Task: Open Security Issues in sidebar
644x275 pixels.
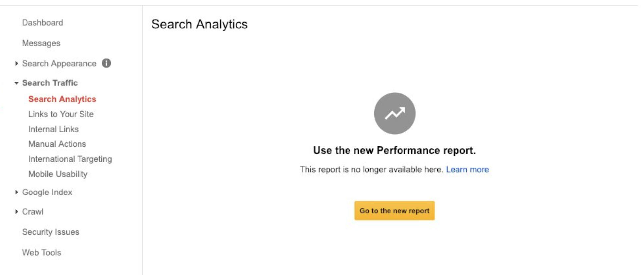Action: point(50,232)
